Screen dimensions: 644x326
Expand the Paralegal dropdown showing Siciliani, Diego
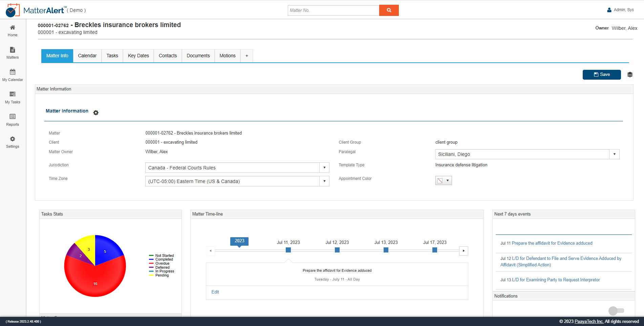click(614, 154)
